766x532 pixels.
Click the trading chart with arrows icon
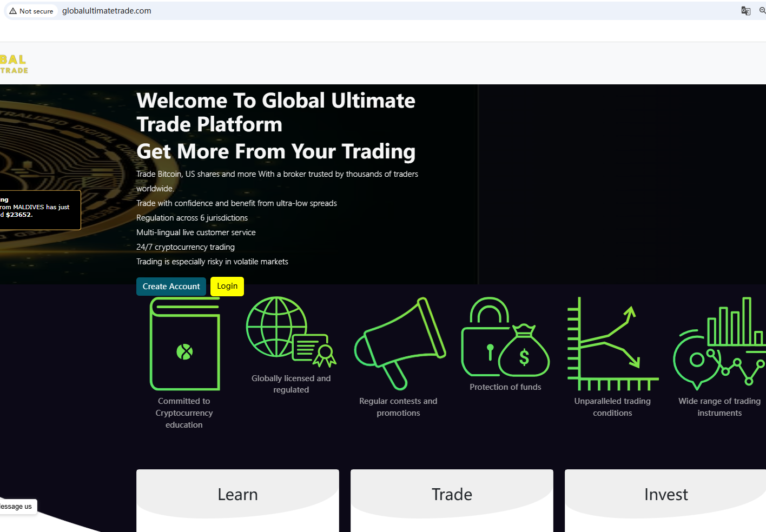coord(612,344)
